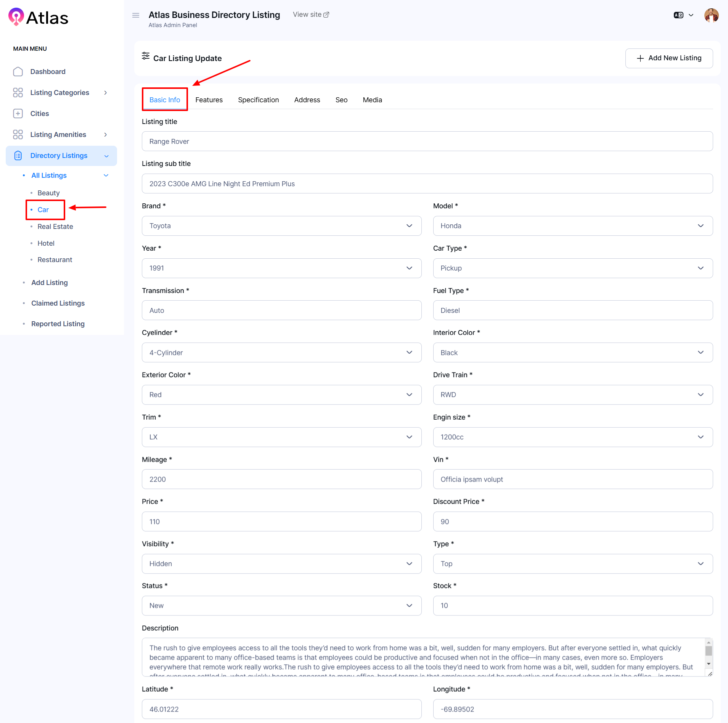Click the hamburger menu icon

pyautogui.click(x=135, y=15)
